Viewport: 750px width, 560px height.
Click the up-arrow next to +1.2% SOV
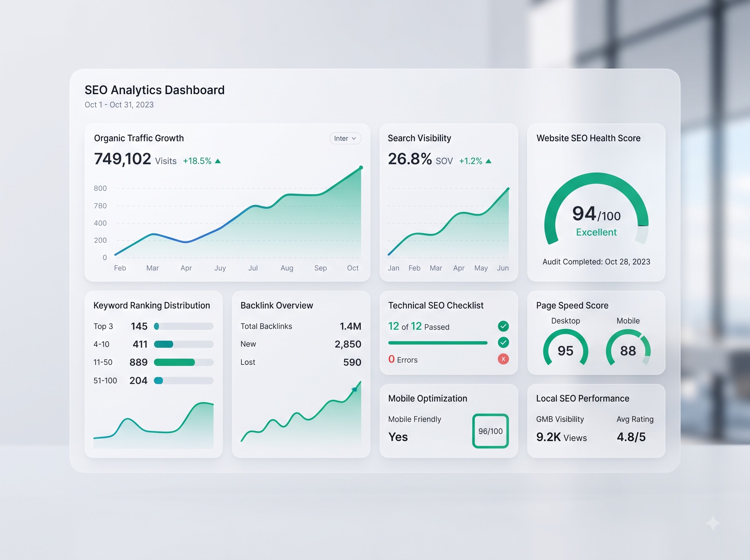488,161
